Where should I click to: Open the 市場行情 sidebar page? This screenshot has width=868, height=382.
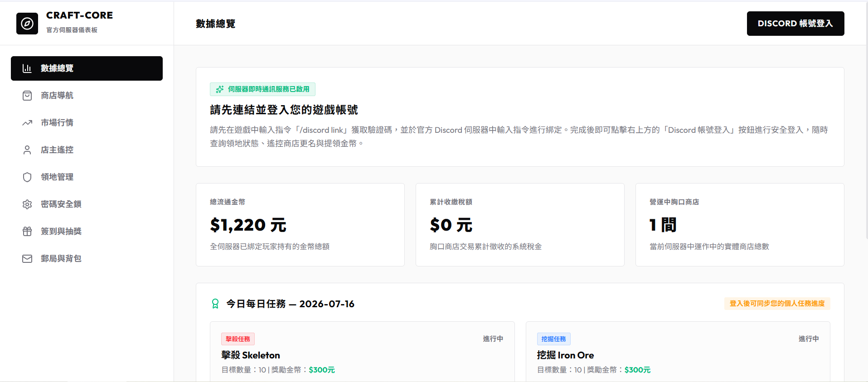click(x=87, y=123)
